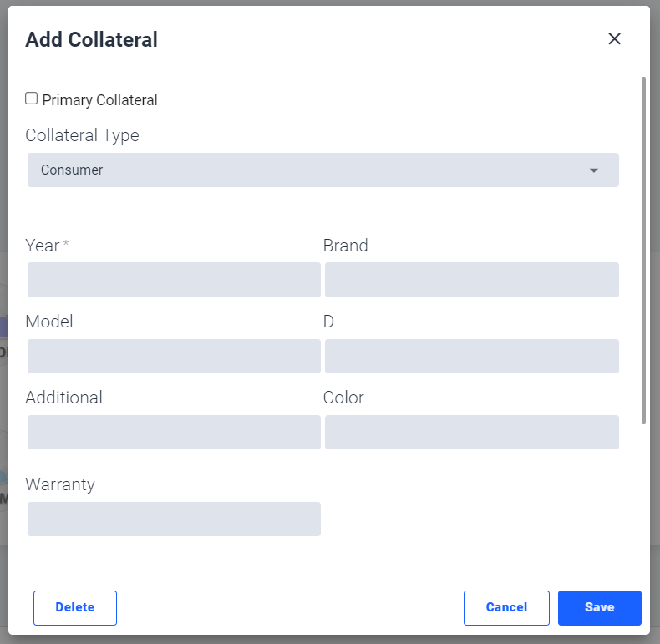Select the Model input box
660x644 pixels.
point(174,356)
